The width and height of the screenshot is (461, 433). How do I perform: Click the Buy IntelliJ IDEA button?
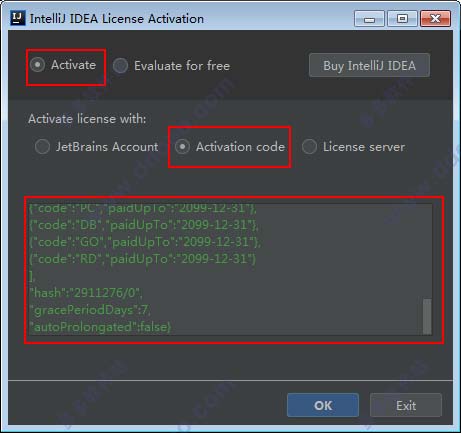369,65
